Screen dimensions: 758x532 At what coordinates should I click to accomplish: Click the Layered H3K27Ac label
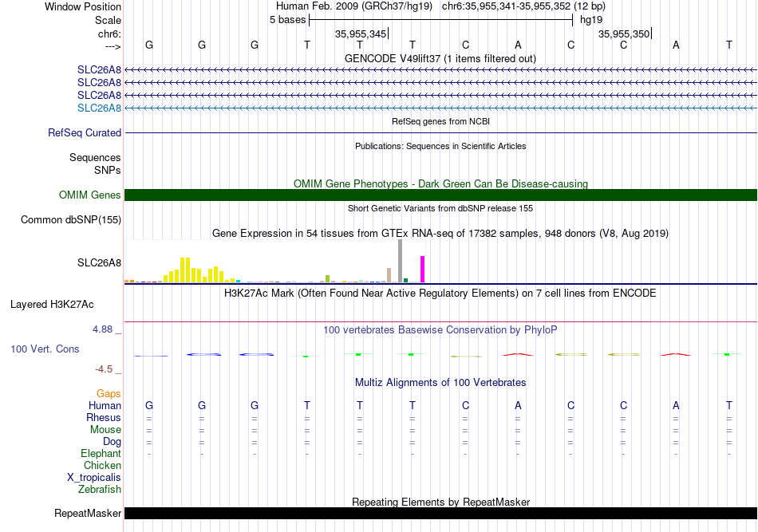point(52,305)
